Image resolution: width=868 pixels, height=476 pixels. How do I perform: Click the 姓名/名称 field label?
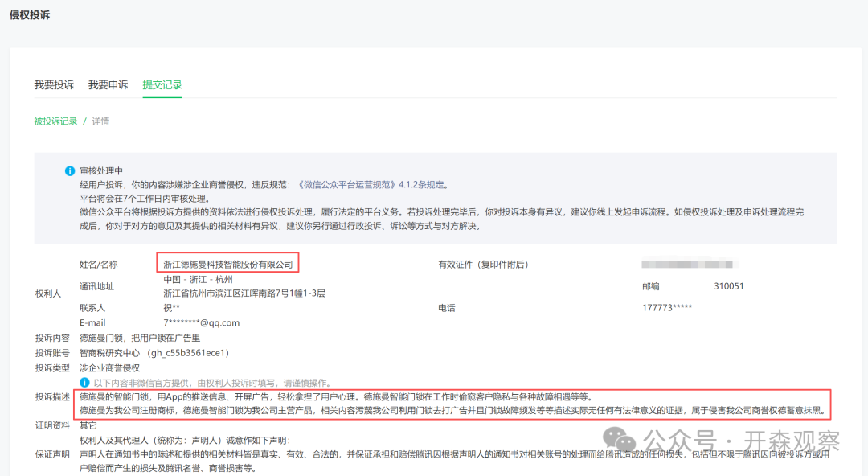tap(99, 265)
